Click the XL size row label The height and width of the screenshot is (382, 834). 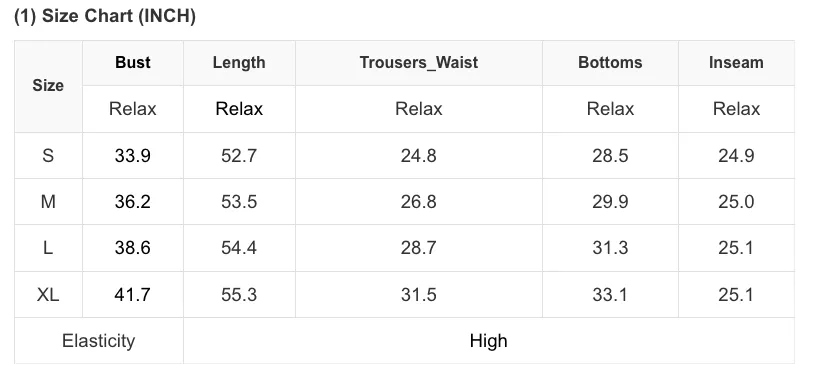(48, 295)
